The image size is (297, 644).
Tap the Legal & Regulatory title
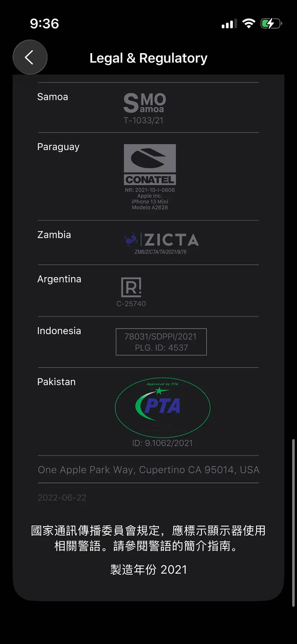(x=148, y=58)
